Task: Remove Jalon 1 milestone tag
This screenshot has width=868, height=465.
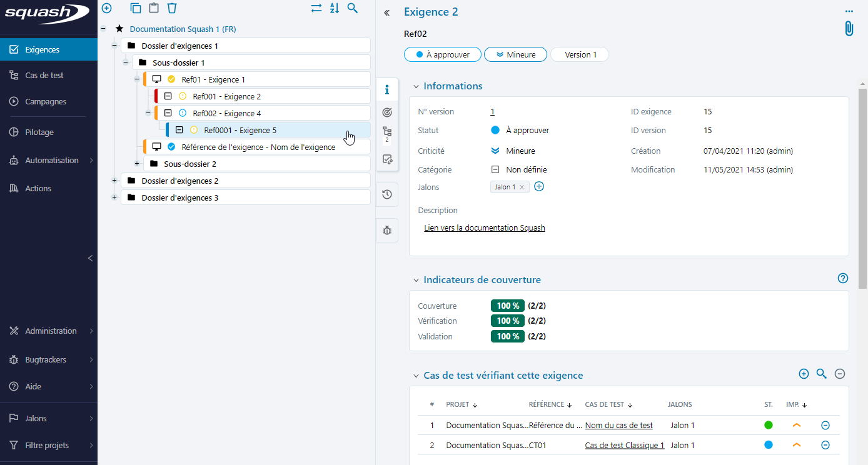Action: tap(522, 187)
